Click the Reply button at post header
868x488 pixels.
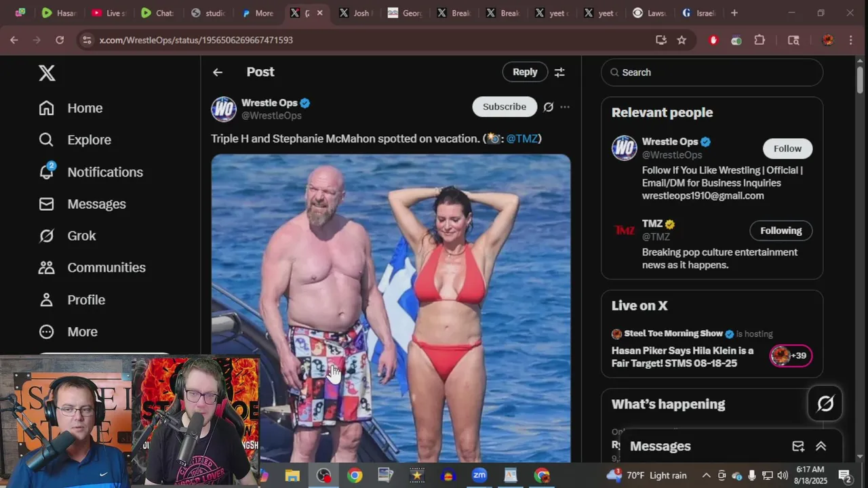525,72
